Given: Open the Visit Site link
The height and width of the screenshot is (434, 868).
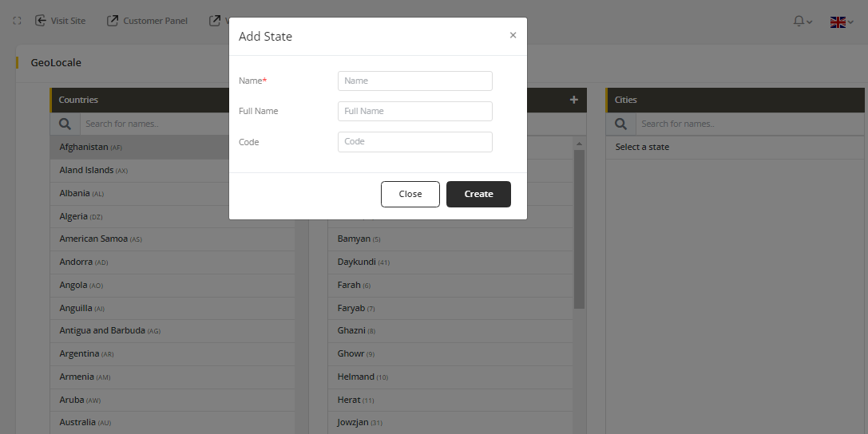Looking at the screenshot, I should tap(61, 21).
